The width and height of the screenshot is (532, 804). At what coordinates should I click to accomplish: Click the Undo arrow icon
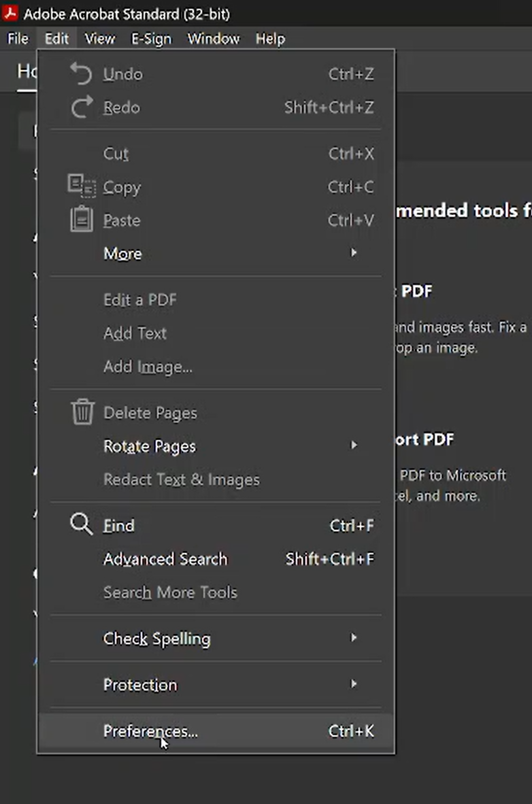tap(80, 73)
